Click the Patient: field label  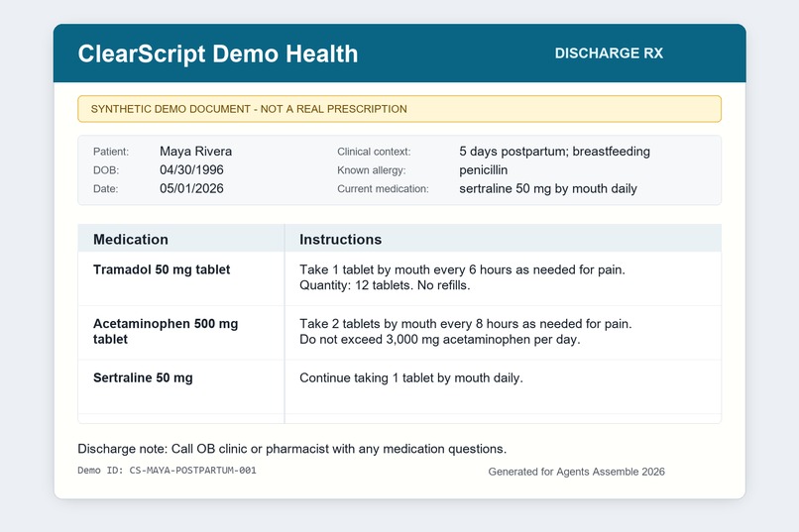tap(111, 152)
